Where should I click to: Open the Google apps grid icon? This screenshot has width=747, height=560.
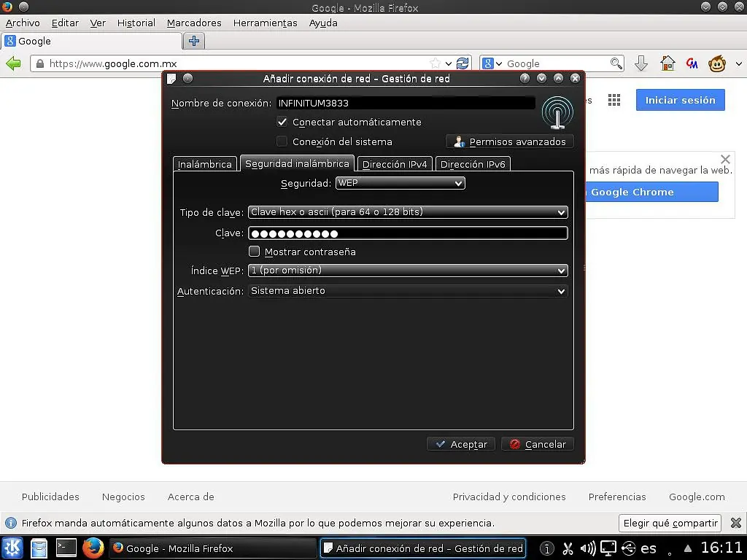point(614,100)
